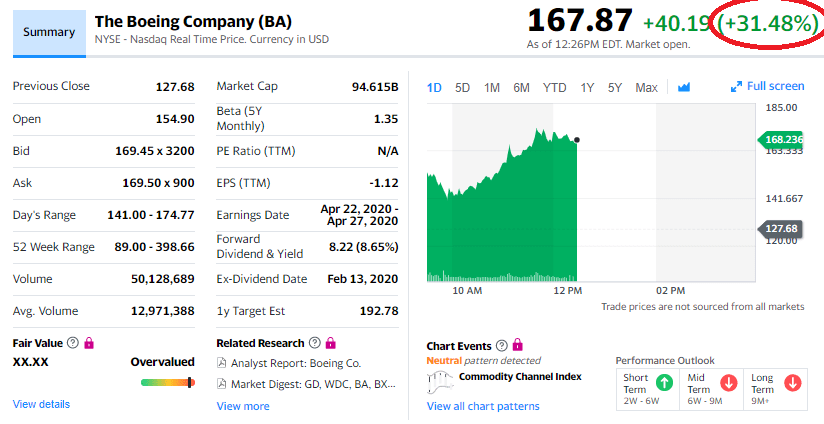Click View more under Related Research
The width and height of the screenshot is (824, 424).
click(243, 406)
